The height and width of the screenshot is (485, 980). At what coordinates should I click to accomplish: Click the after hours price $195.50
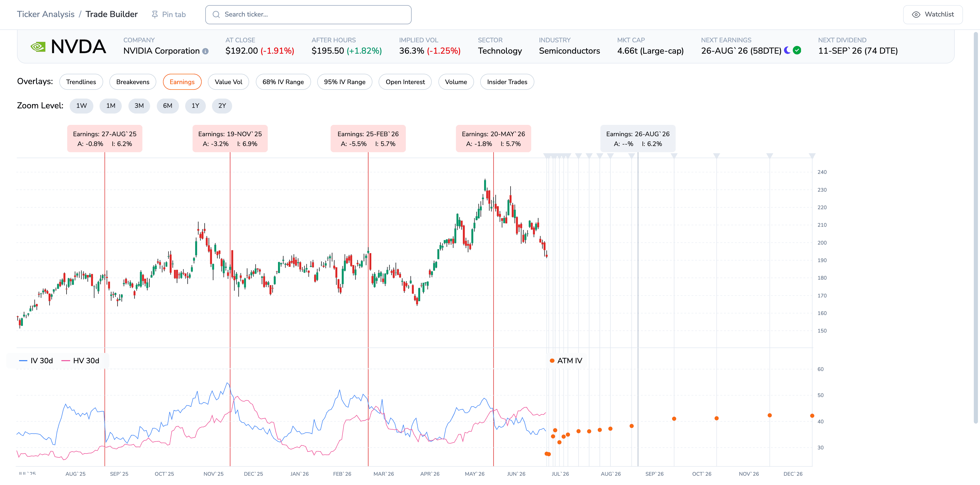[328, 51]
